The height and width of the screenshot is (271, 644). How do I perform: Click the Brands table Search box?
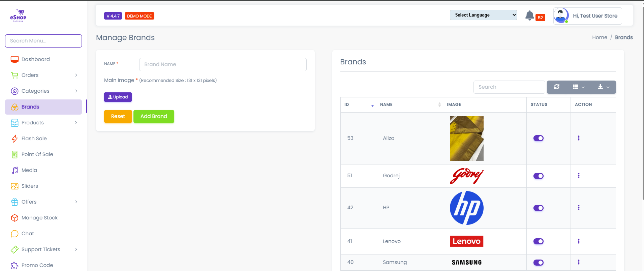click(509, 87)
